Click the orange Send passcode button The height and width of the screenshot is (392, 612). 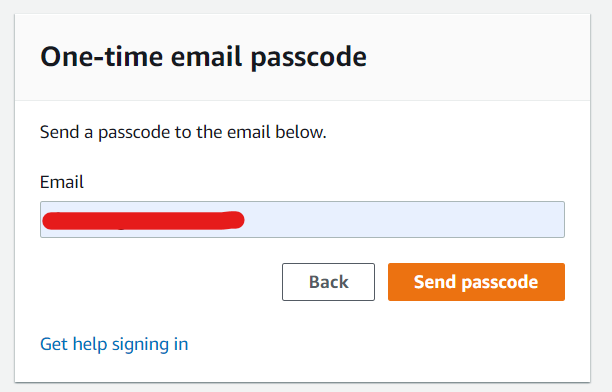[x=476, y=282]
